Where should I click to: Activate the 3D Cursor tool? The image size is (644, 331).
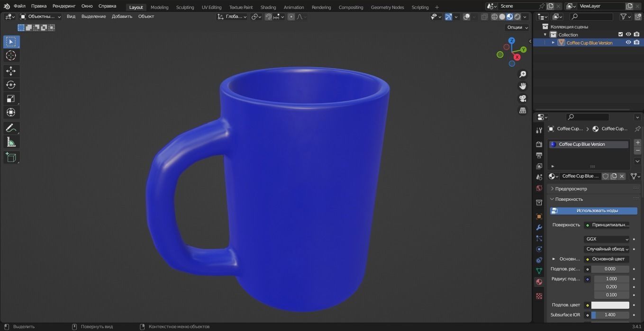[11, 56]
